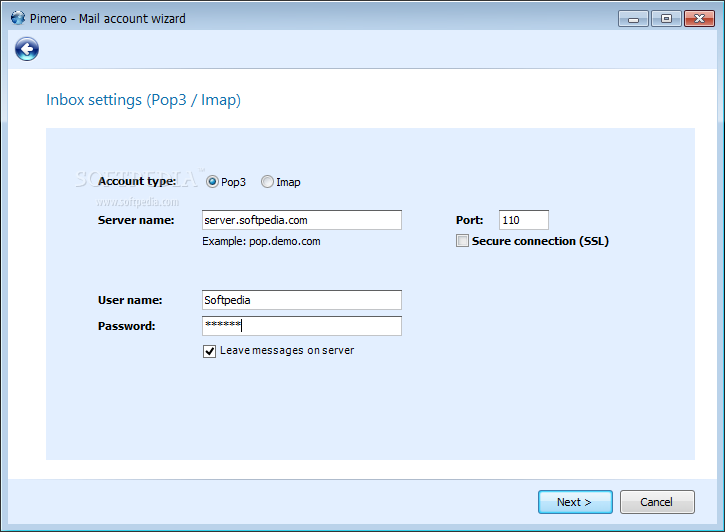Go back using the blue arrow icon

pyautogui.click(x=27, y=49)
